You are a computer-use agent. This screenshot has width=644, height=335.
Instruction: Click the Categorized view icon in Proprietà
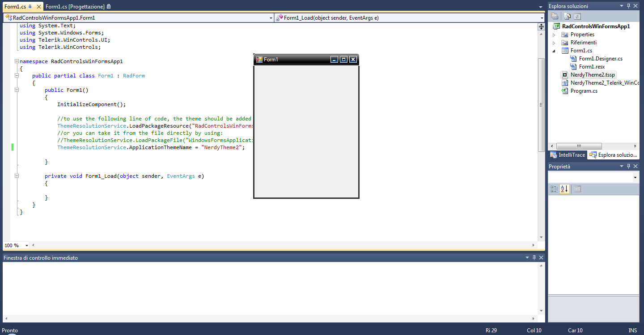click(554, 189)
